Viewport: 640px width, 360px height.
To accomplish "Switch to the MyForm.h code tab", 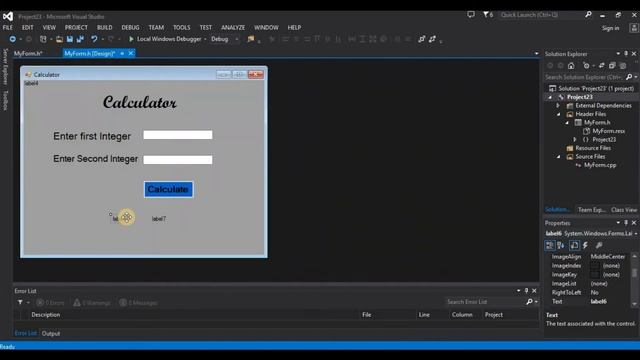I will click(28, 53).
